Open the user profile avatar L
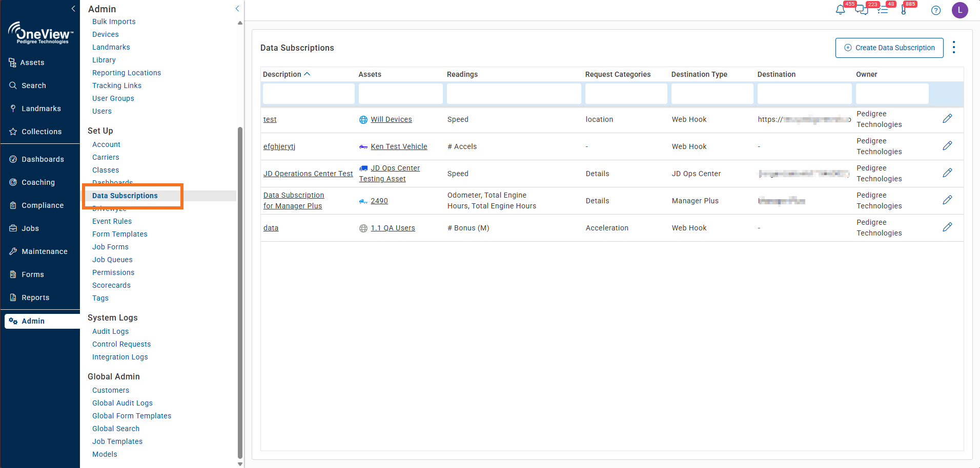980x468 pixels. pyautogui.click(x=960, y=10)
